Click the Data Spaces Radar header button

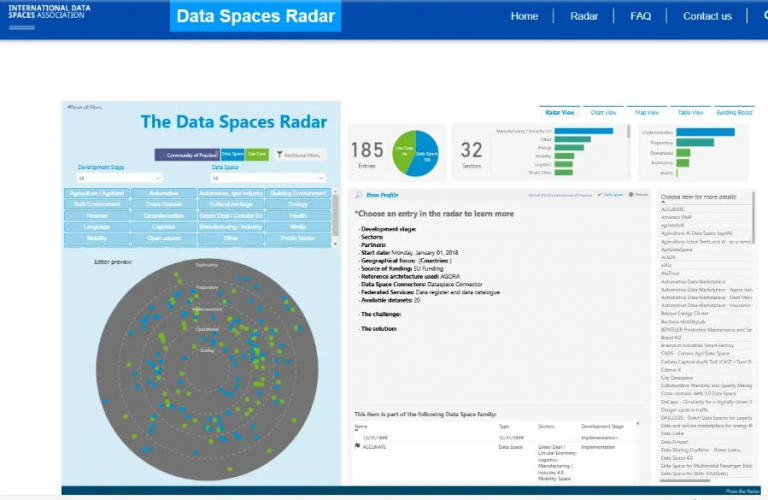pyautogui.click(x=255, y=16)
